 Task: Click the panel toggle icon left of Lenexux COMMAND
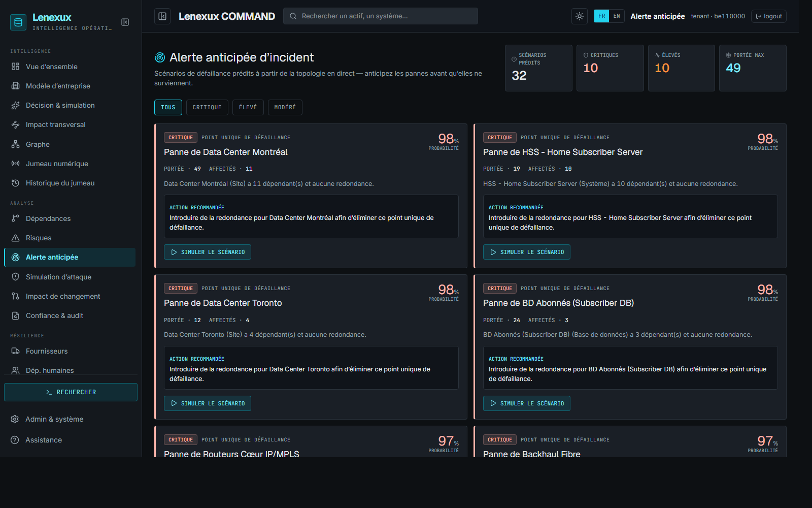click(x=162, y=16)
